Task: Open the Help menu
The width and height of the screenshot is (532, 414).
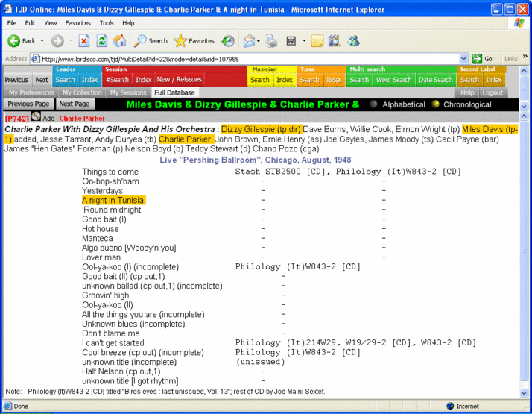Action: (x=128, y=23)
